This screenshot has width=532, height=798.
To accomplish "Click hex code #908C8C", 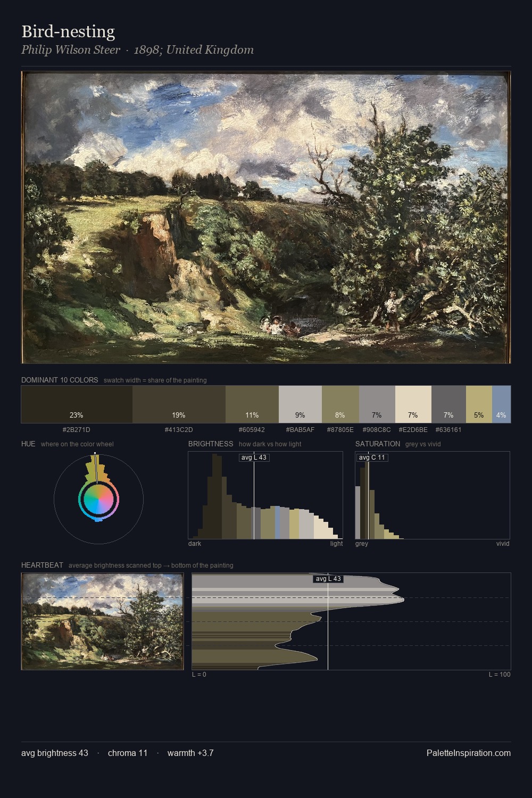I will [x=377, y=430].
